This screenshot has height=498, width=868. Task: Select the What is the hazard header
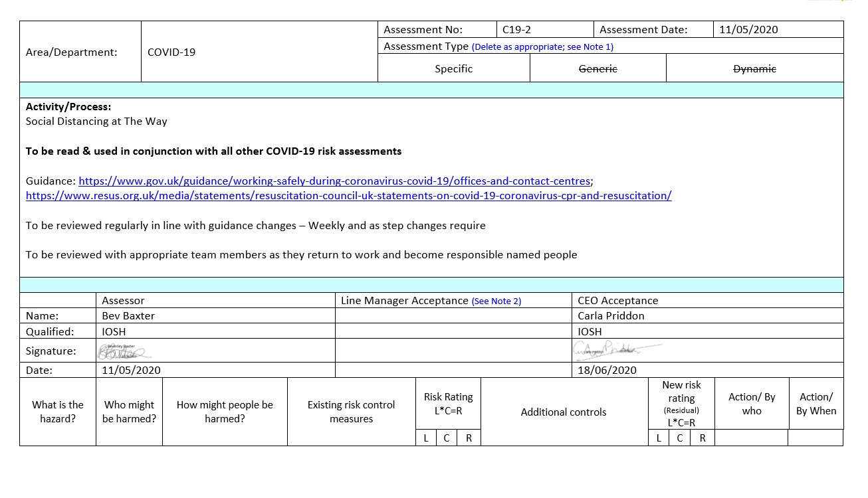point(58,412)
